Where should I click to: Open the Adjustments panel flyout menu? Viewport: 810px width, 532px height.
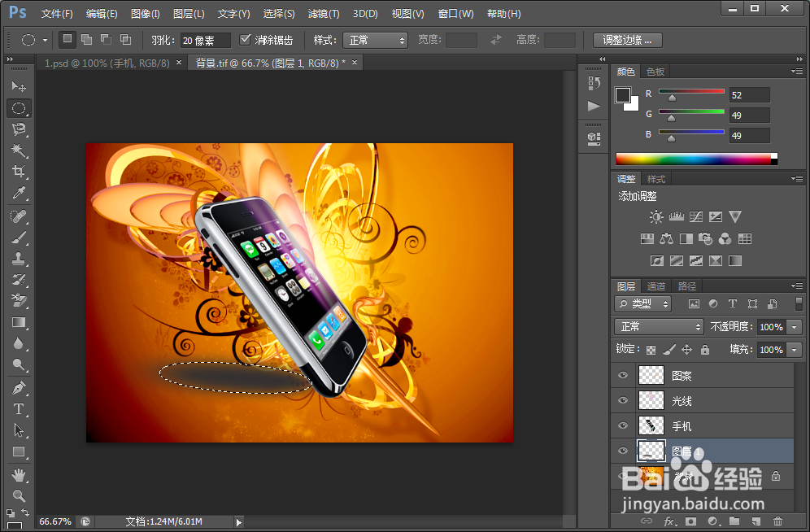(797, 179)
